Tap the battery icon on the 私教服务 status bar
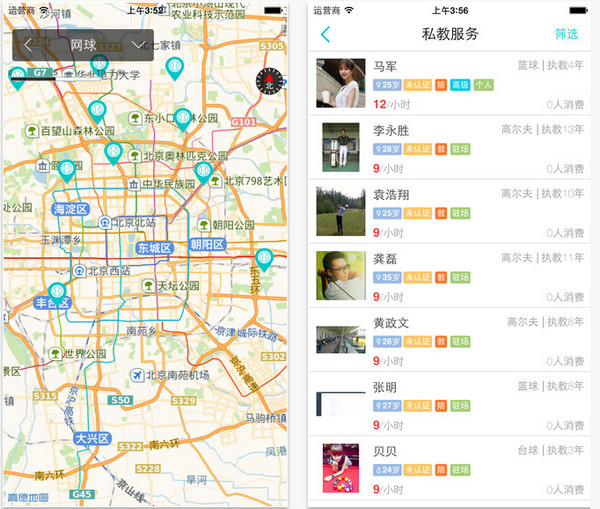The width and height of the screenshot is (600, 509). pos(578,11)
